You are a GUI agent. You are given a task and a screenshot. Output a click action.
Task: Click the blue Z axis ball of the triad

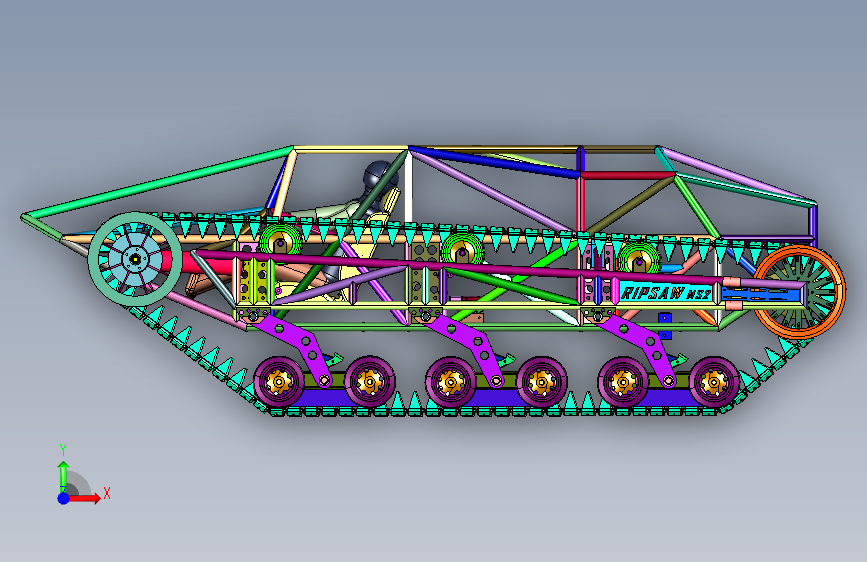pos(64,498)
